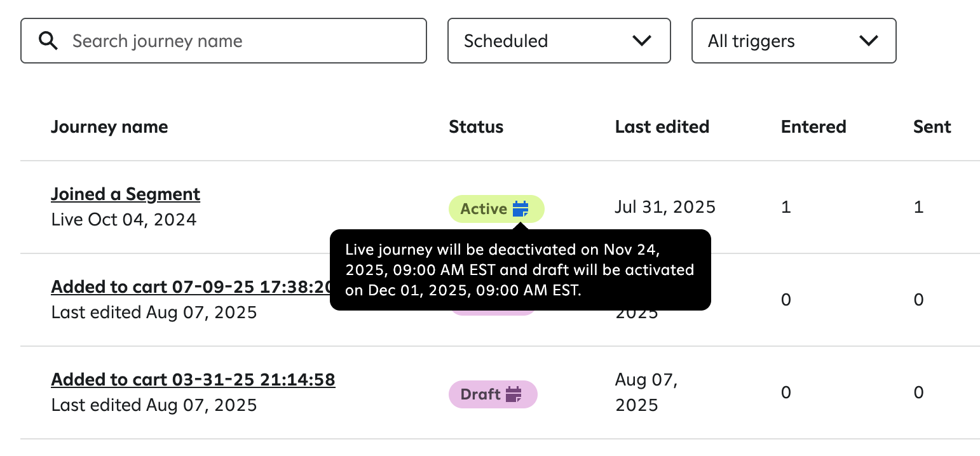Click the magnifying glass search icon
Image resolution: width=980 pixels, height=456 pixels.
click(x=48, y=41)
